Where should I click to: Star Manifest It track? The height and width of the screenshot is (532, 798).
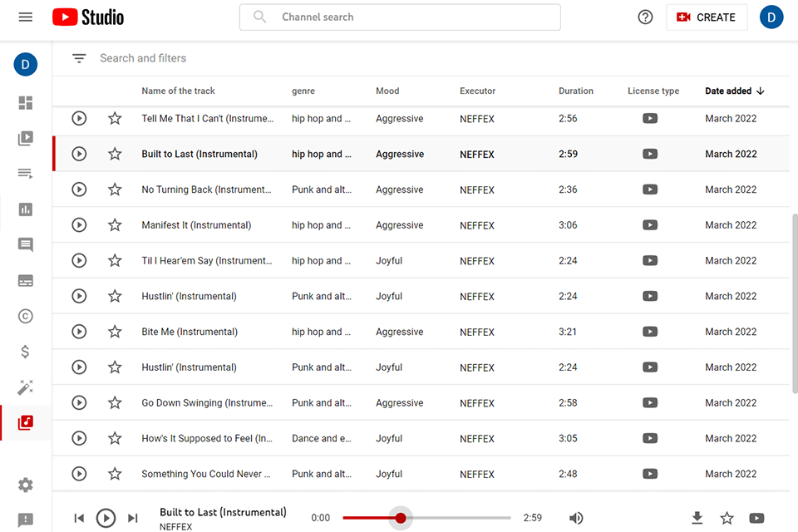point(115,225)
